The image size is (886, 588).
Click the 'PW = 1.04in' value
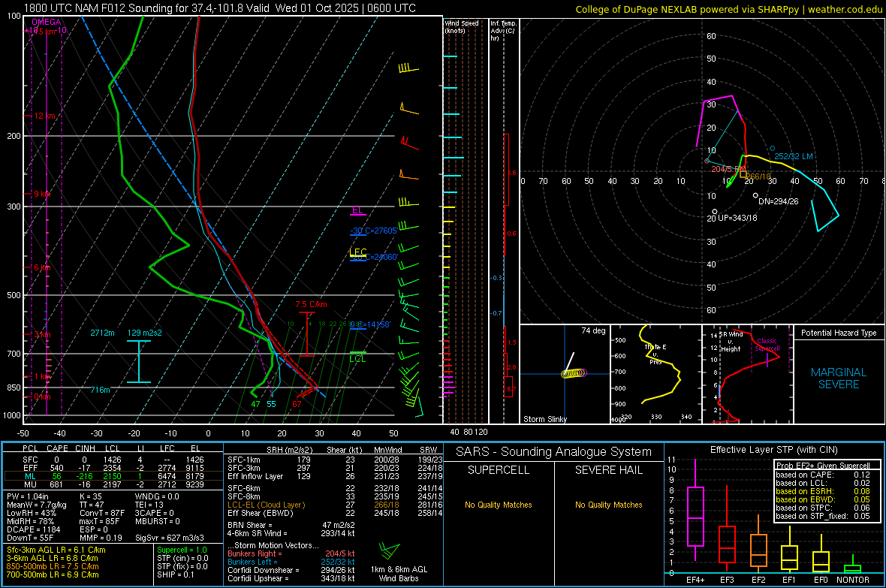pos(28,496)
